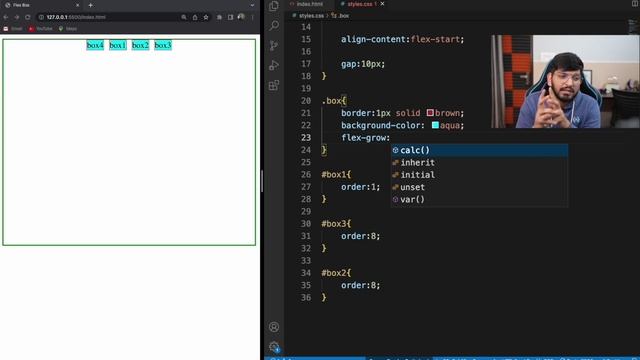The image size is (640, 360).
Task: Click the webcam video overlay
Action: click(x=565, y=81)
